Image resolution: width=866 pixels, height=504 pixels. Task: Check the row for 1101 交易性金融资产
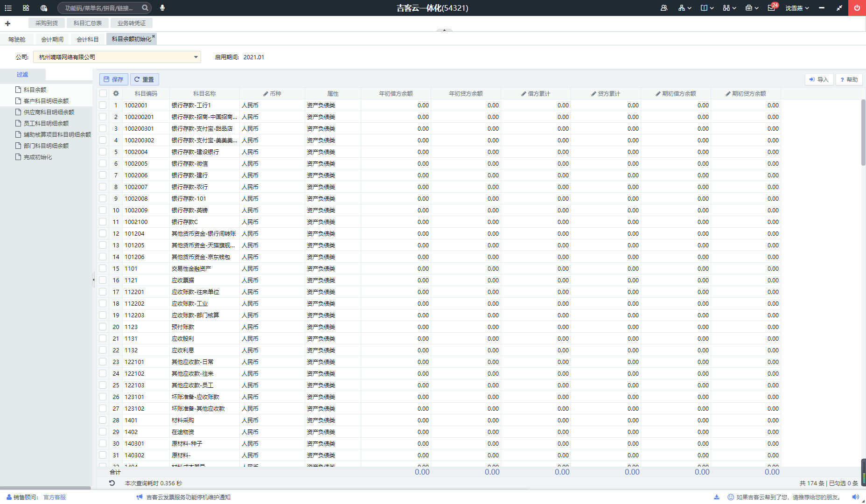103,268
